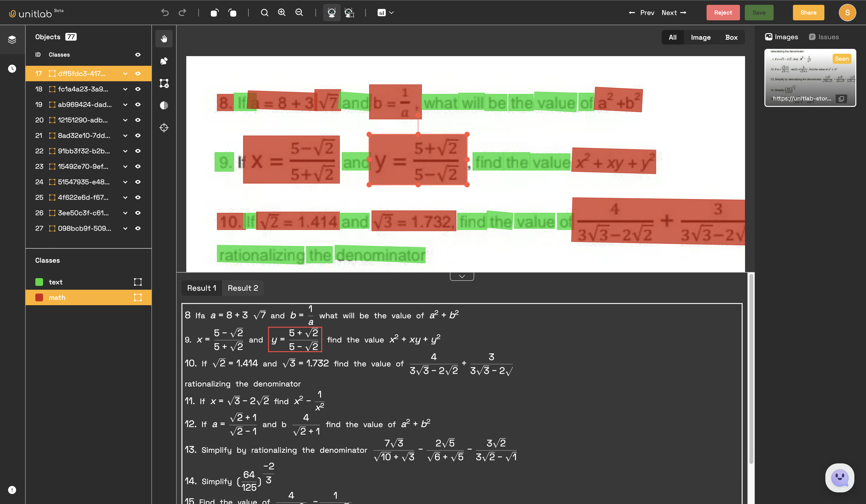This screenshot has width=866, height=504.
Task: Select bounding box for text class
Action: click(x=137, y=282)
